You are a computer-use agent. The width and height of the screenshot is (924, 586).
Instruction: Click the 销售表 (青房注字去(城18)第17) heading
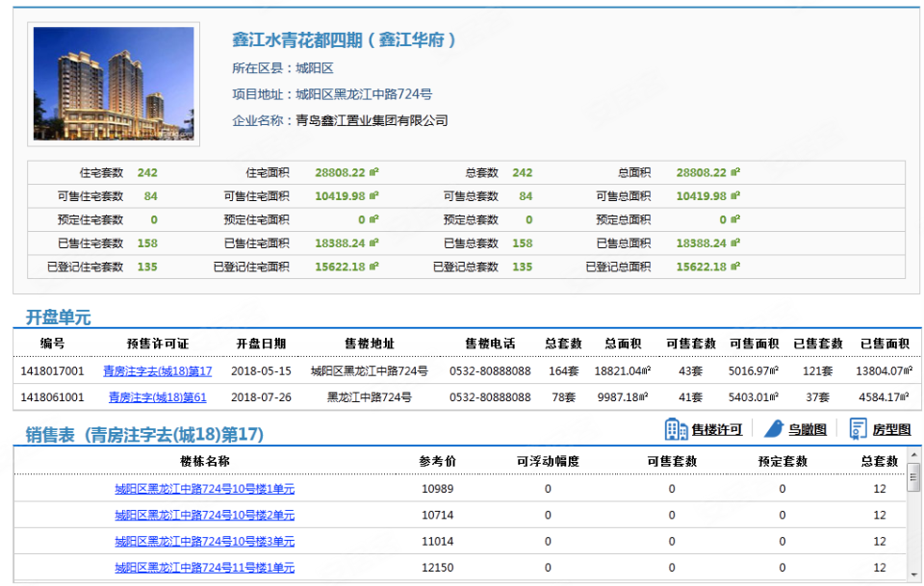[144, 435]
